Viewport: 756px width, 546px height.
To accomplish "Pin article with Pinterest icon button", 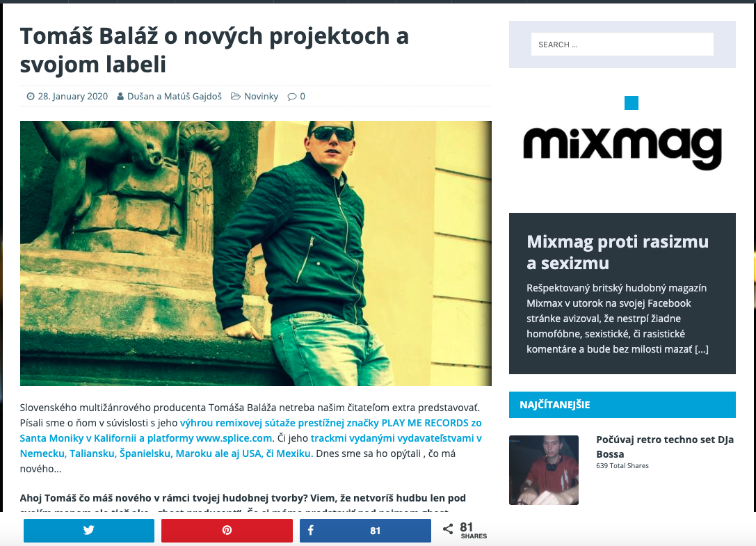I will (227, 531).
